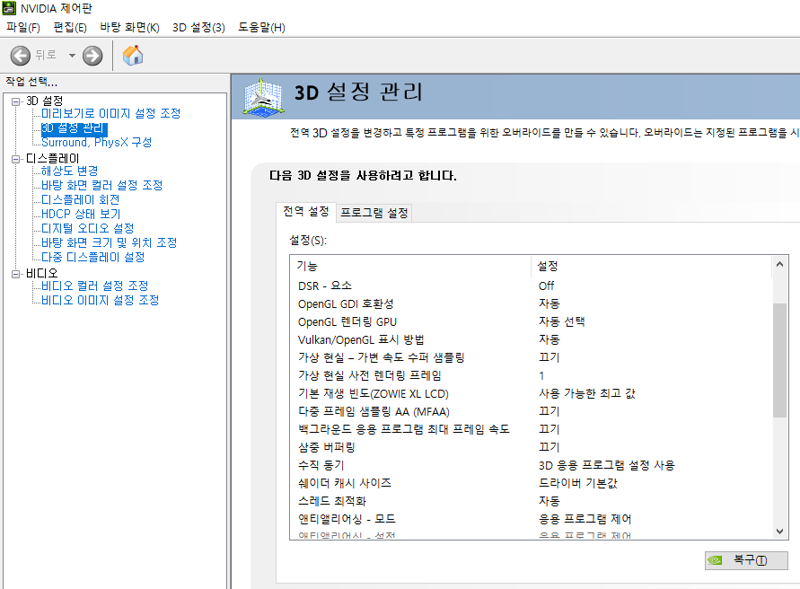
Task: Collapse the 디스플레이 tree node
Action: pyautogui.click(x=16, y=159)
